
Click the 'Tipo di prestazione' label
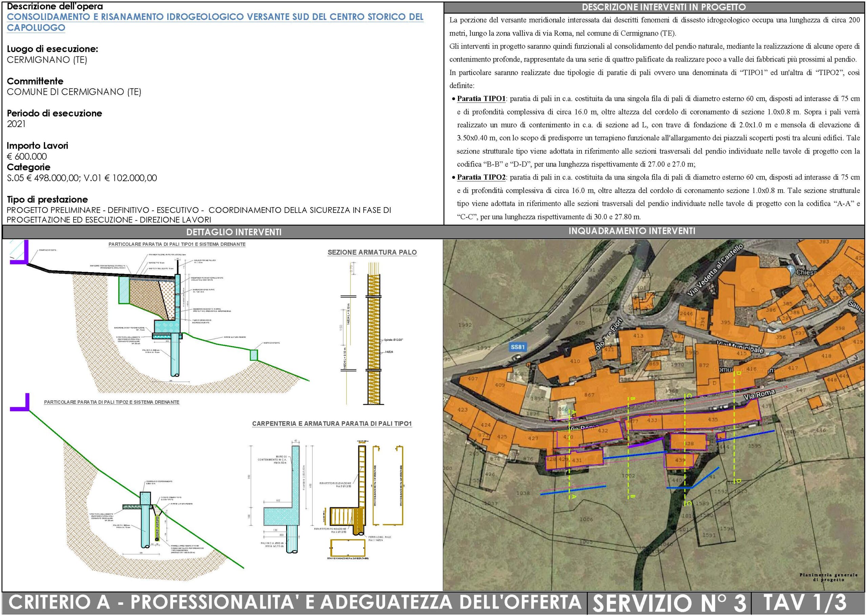47,199
